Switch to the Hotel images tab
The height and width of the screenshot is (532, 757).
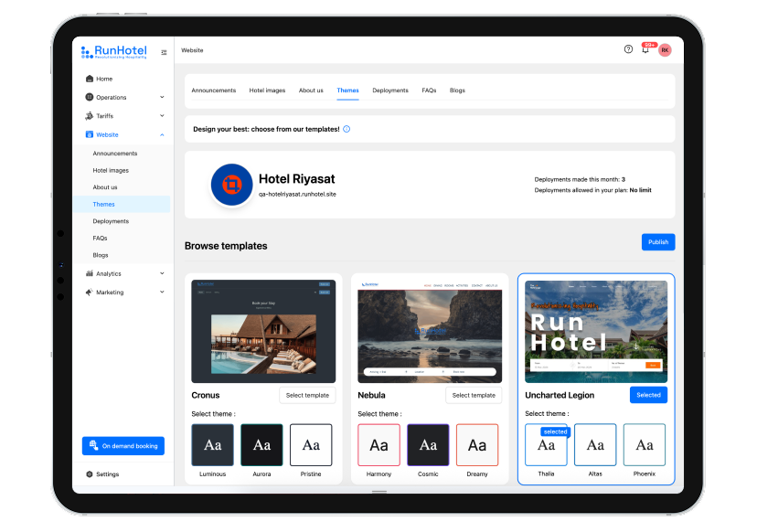click(x=267, y=90)
